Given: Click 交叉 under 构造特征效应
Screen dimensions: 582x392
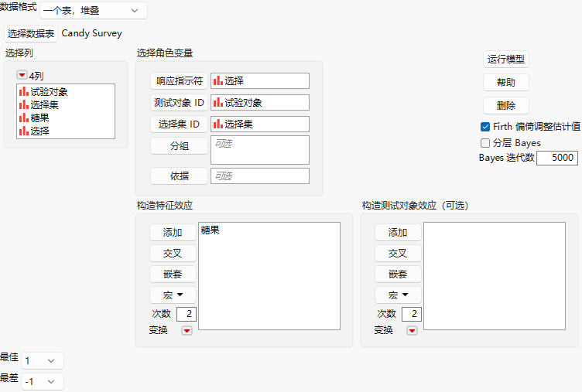Looking at the screenshot, I should click(x=173, y=254).
